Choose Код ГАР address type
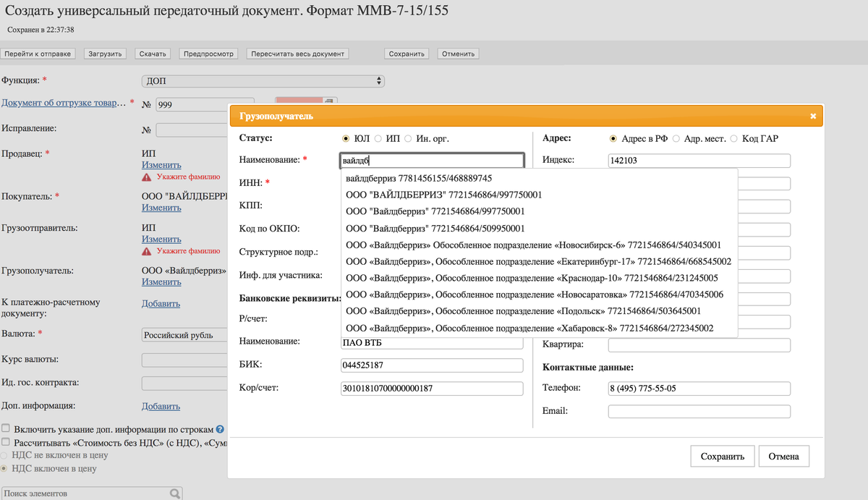Screen dimensions: 868x500 click(x=733, y=138)
